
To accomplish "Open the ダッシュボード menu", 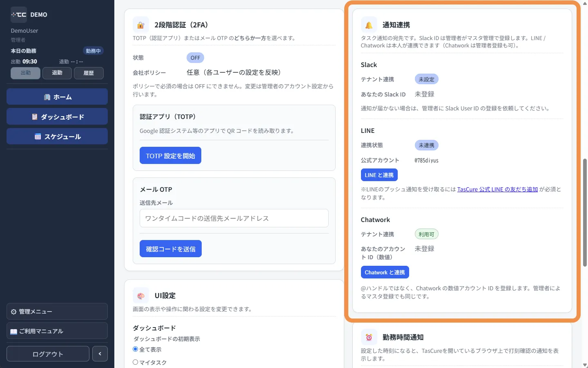I will point(57,117).
